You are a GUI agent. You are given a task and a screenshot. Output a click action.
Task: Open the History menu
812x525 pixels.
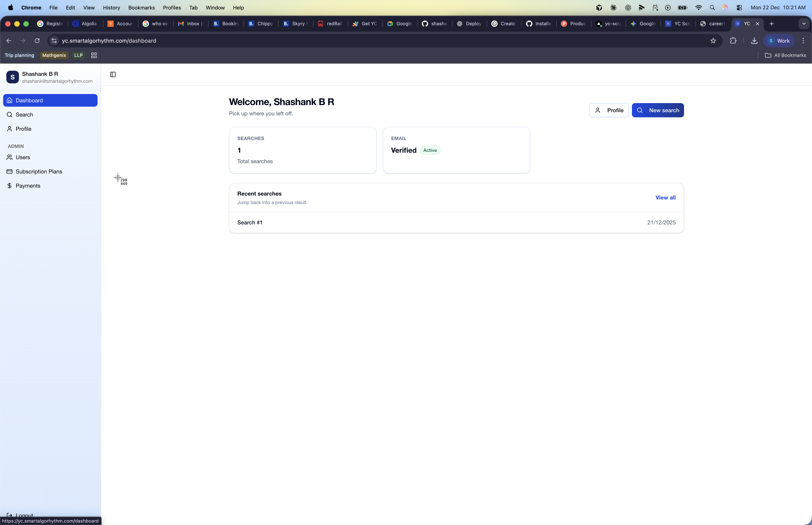point(111,8)
